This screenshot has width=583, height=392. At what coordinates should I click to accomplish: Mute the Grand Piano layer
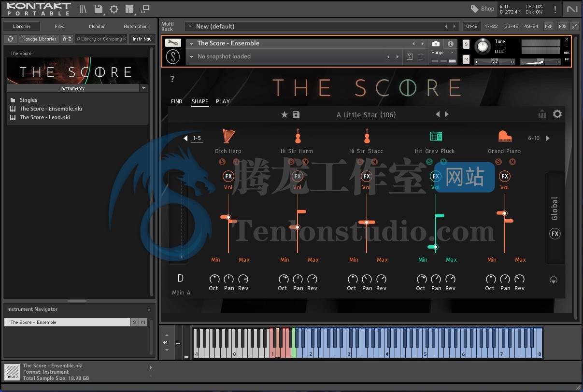[512, 162]
